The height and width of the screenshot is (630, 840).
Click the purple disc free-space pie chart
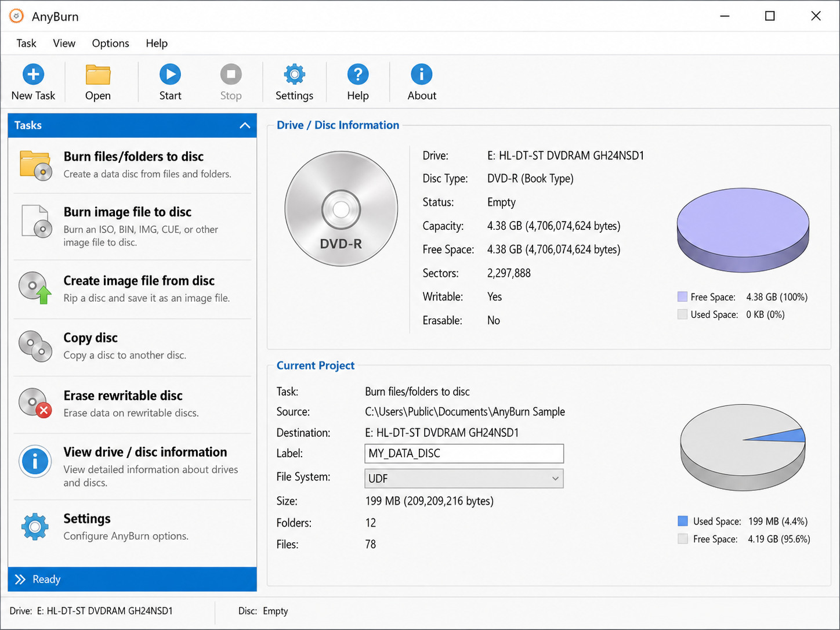(743, 230)
